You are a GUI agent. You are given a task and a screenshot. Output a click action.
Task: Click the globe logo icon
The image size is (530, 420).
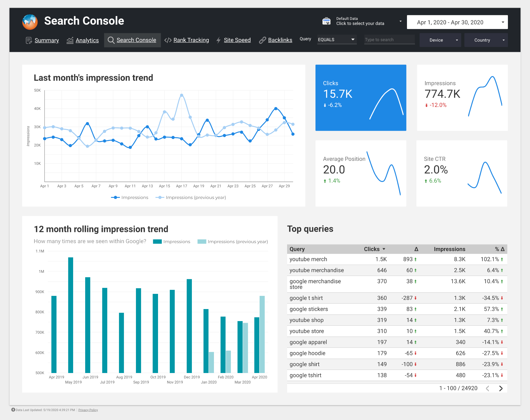(x=30, y=22)
